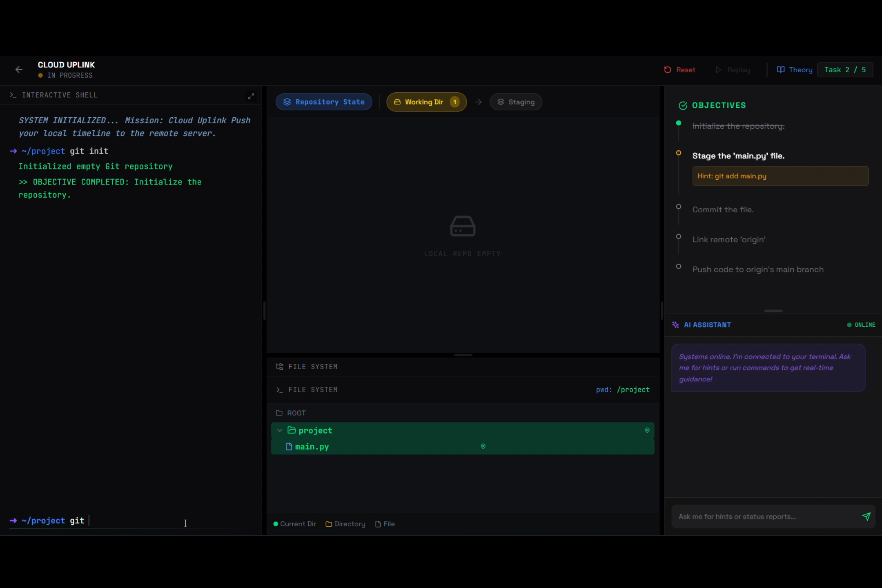Select the main.py file
The image size is (882, 588).
pyautogui.click(x=312, y=447)
